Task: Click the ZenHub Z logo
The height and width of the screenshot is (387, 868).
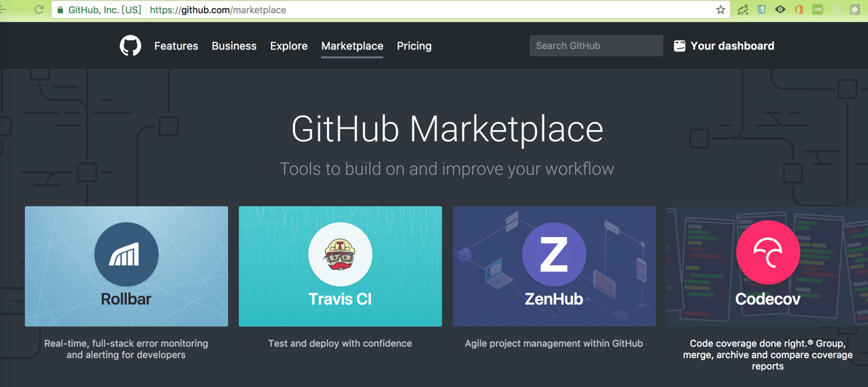Action: [554, 254]
